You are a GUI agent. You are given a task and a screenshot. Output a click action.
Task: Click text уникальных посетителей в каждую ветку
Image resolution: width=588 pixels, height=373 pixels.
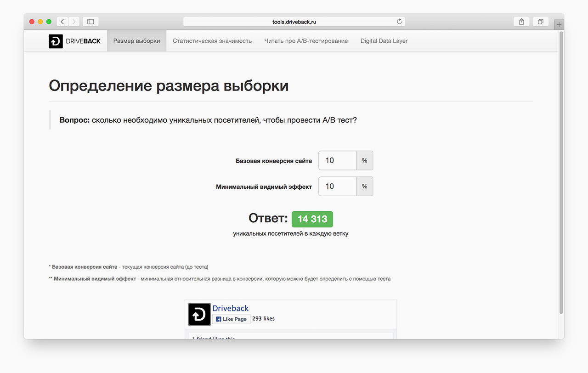pyautogui.click(x=291, y=234)
